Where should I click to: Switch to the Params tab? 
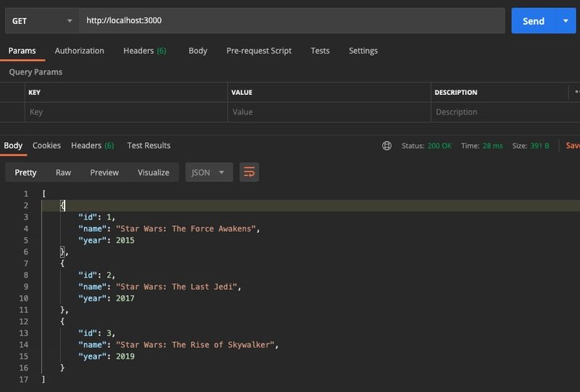tap(22, 51)
